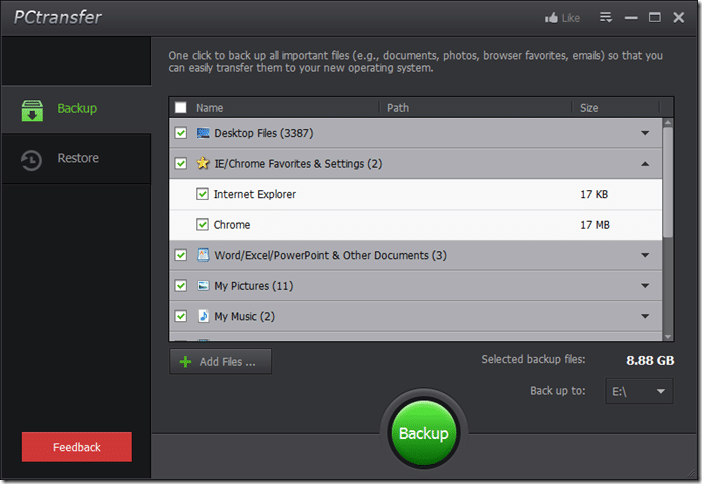Toggle the select-all checkbox in header

[x=181, y=108]
